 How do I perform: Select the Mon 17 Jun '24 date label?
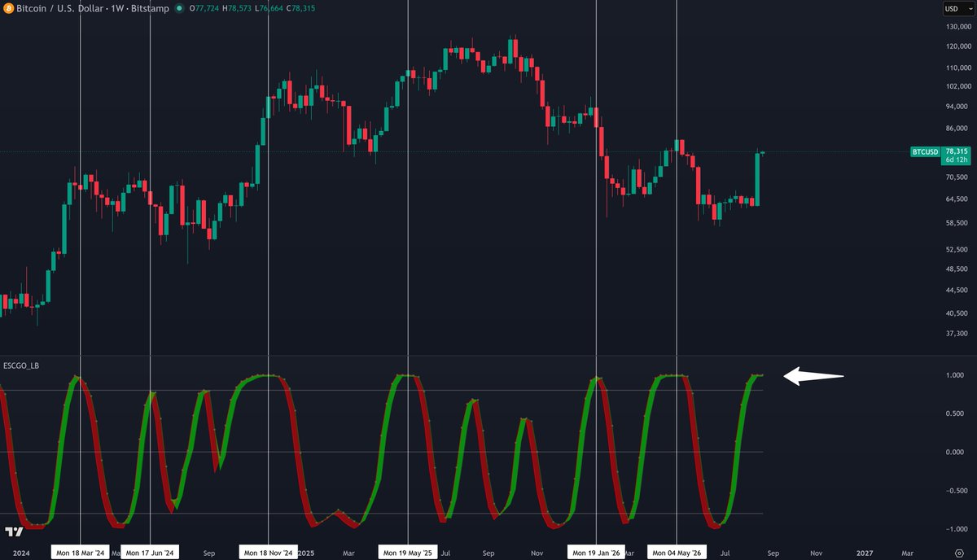[150, 553]
